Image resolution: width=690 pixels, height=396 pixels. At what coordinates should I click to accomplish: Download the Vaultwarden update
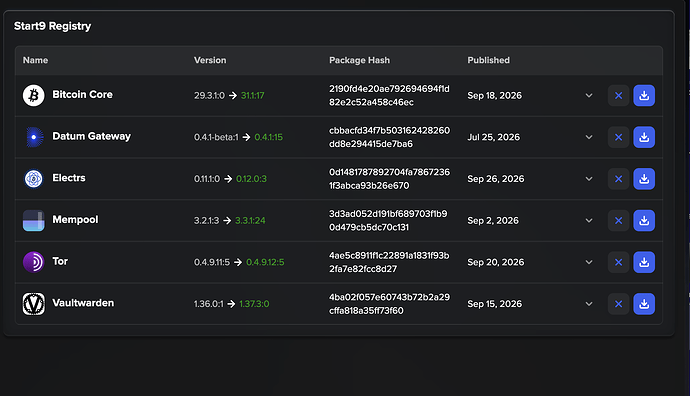click(x=644, y=304)
